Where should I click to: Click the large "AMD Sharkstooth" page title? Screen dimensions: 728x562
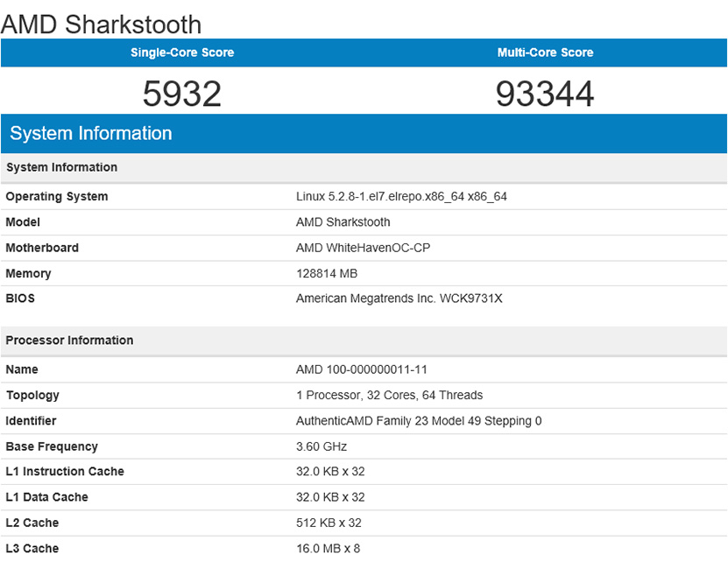[x=102, y=25]
